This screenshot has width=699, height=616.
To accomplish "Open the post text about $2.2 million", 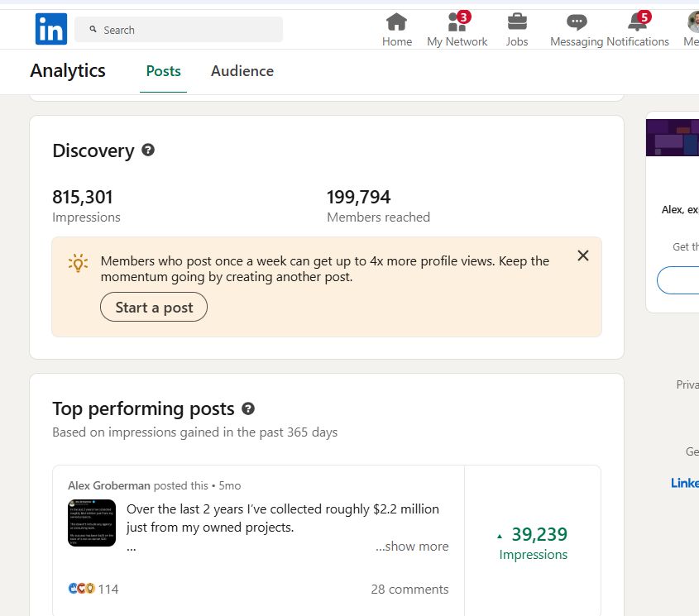I will [x=283, y=518].
